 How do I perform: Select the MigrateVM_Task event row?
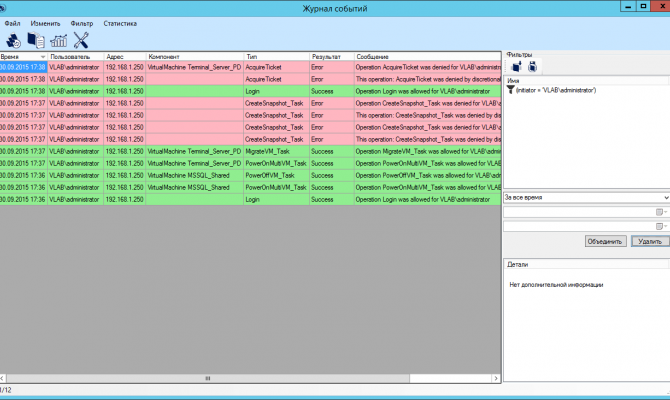(250, 151)
